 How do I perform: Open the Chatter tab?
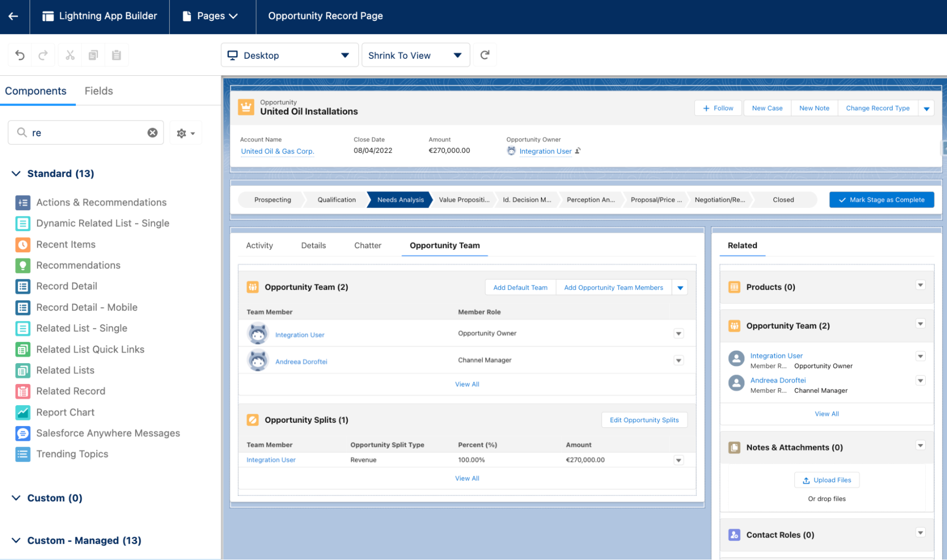tap(368, 246)
